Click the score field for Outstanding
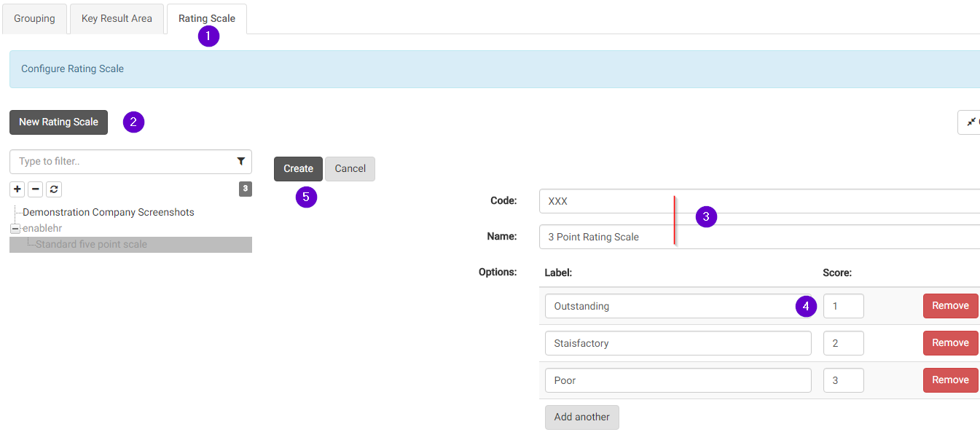The width and height of the screenshot is (980, 432). click(x=844, y=306)
